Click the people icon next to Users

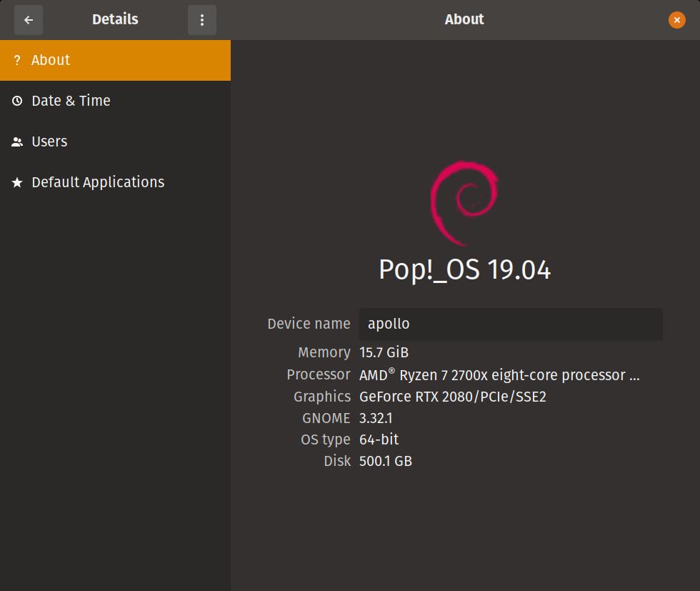tap(17, 141)
